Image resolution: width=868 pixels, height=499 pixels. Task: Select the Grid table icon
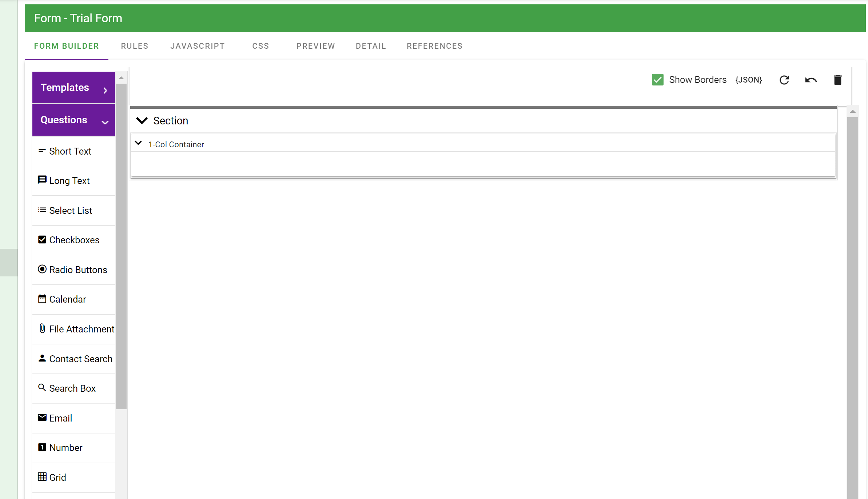tap(42, 477)
